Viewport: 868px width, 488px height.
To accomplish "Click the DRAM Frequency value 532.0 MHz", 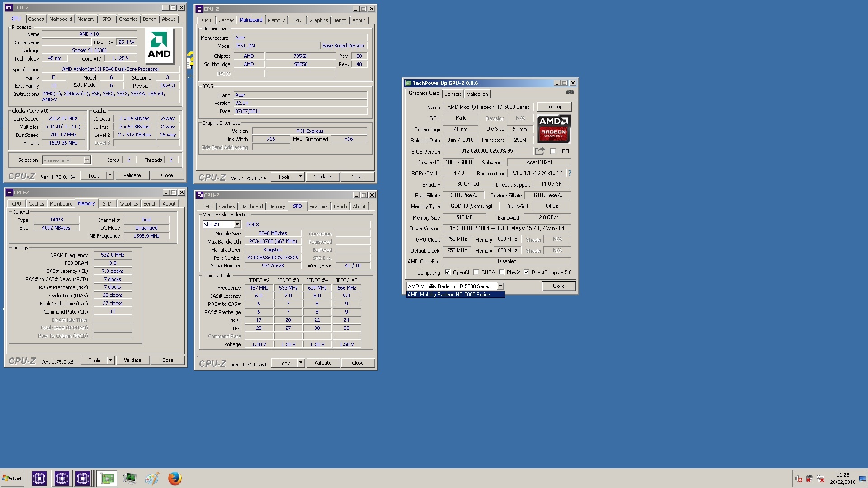I will tap(113, 255).
